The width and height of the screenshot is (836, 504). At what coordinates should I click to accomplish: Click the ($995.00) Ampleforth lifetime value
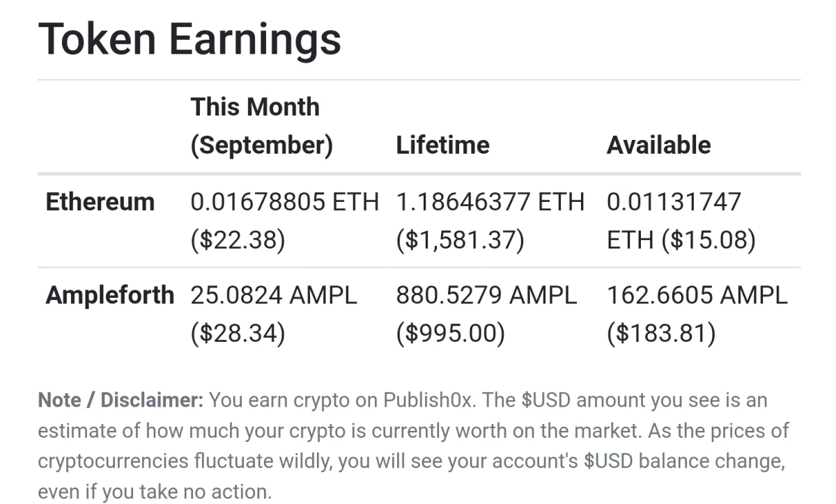pyautogui.click(x=449, y=334)
